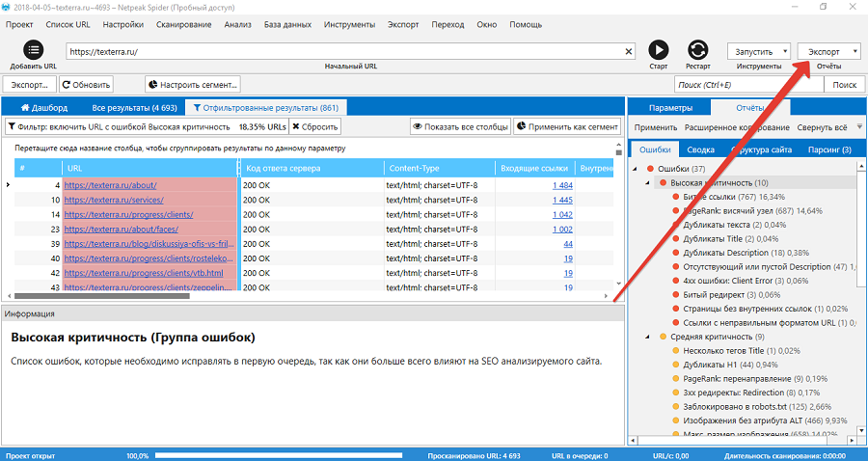868x461 pixels.
Task: Open the Сканирование menu
Action: click(184, 24)
